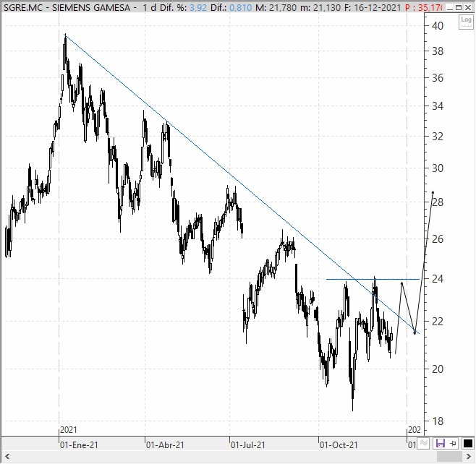The height and width of the screenshot is (464, 476).
Task: Click the 24 price axis label
Action: (438, 279)
